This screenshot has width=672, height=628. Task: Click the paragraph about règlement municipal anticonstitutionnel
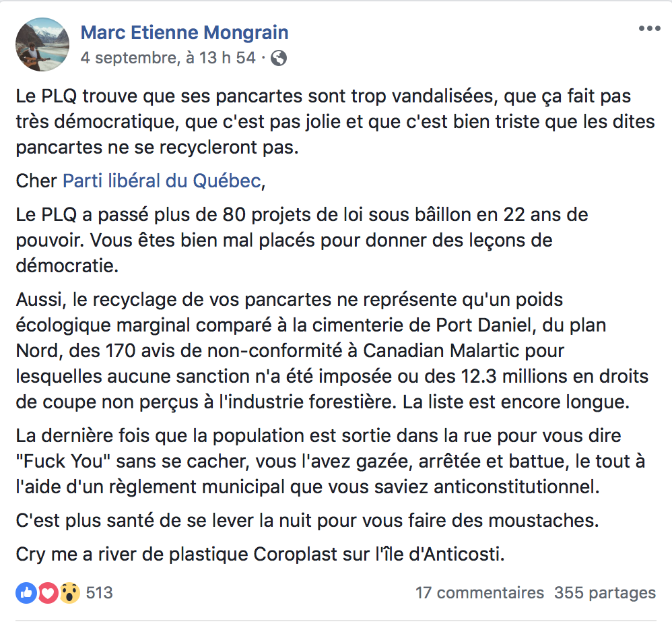[330, 462]
